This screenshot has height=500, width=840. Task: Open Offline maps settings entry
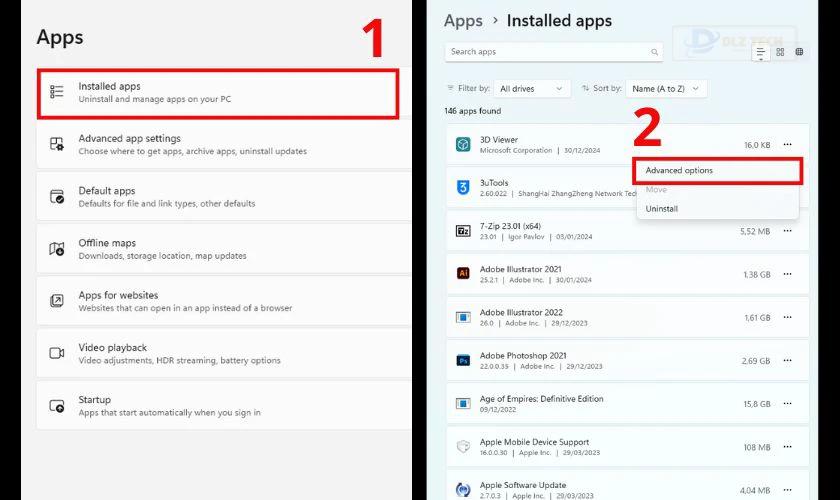click(x=224, y=249)
